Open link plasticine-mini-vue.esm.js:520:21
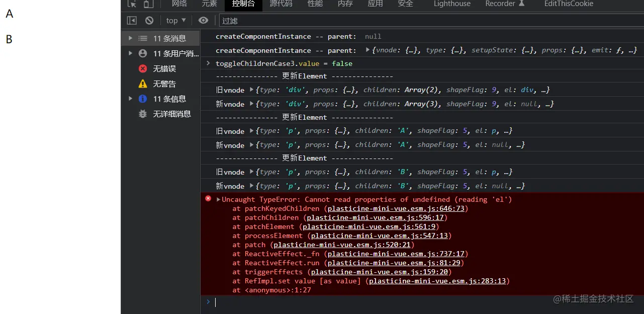Image resolution: width=644 pixels, height=314 pixels. coord(342,245)
